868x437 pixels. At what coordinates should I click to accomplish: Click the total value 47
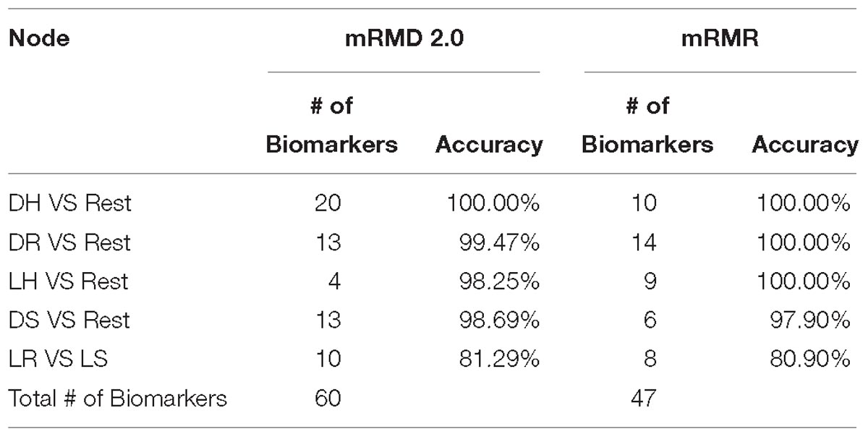point(643,399)
